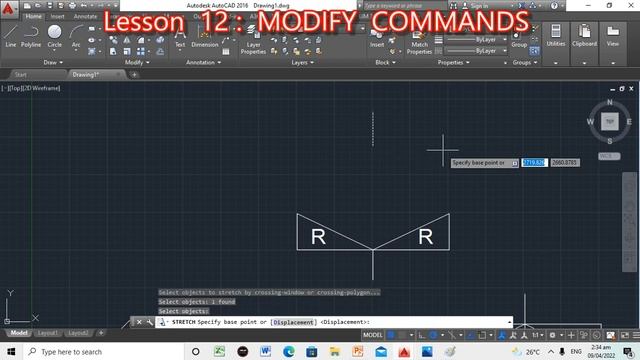
Task: Insert a Table from Annotation panel
Action: [x=226, y=51]
